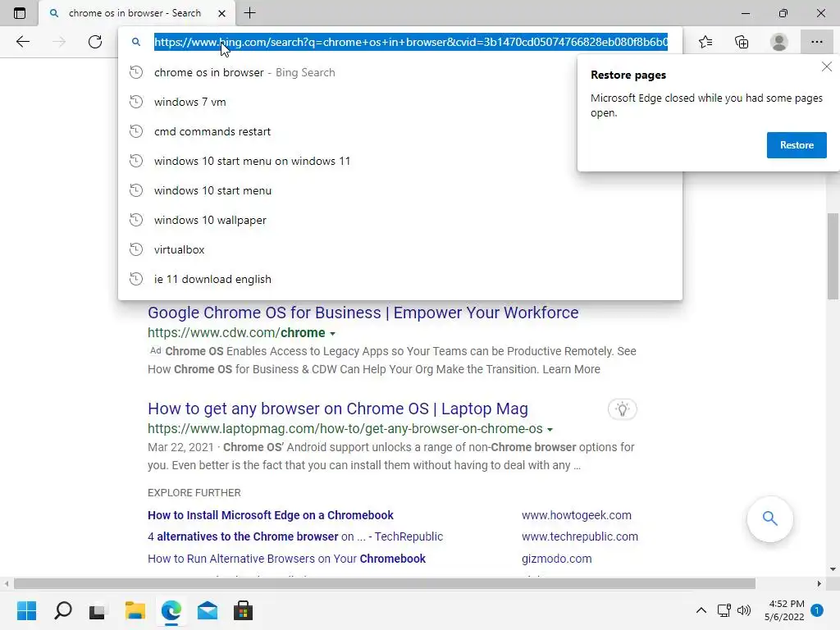Open Microsoft Store from the taskbar
840x630 pixels.
click(243, 610)
